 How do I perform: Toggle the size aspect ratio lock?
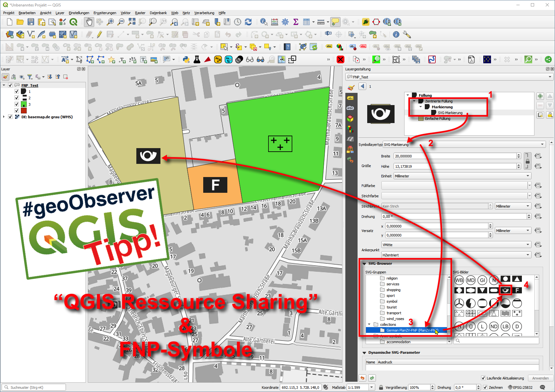pos(527,161)
